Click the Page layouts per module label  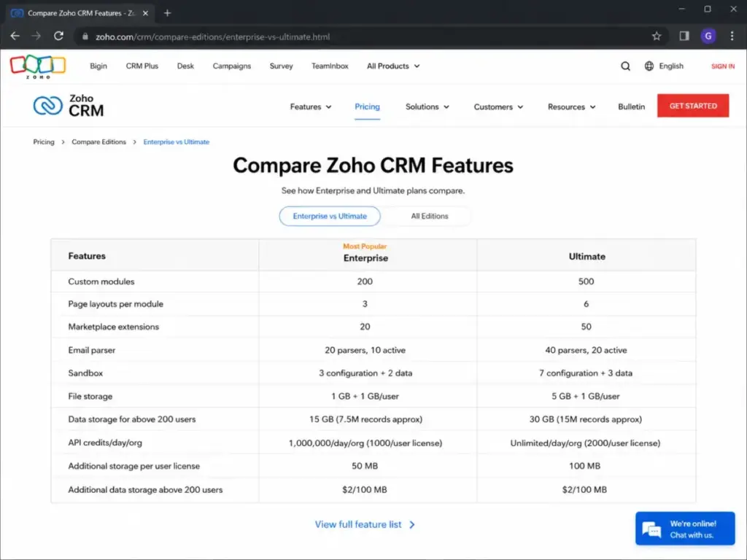tap(116, 304)
